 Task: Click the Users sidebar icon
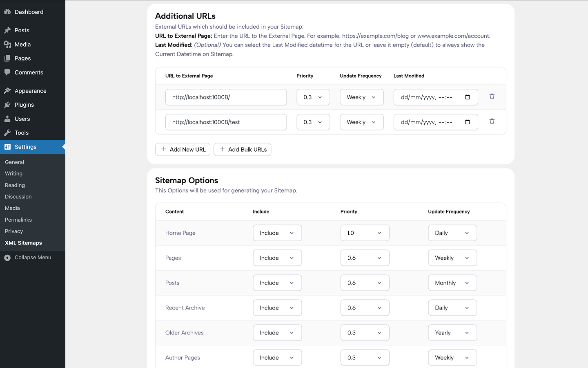click(7, 119)
